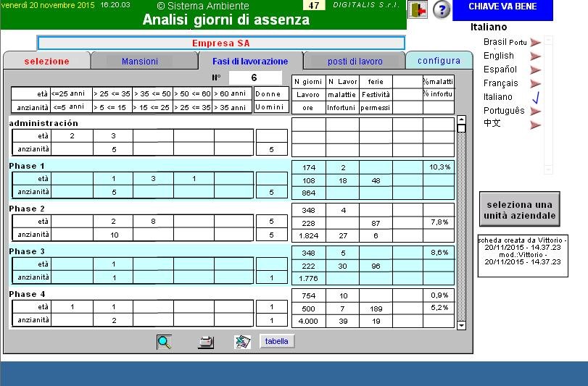Open the help question mark icon
The width and height of the screenshot is (588, 386).
click(442, 9)
